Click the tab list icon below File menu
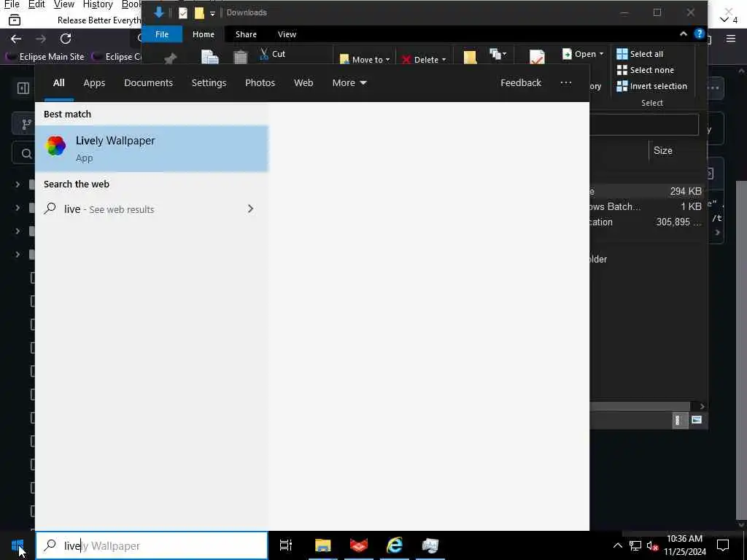This screenshot has height=560, width=747. pos(15,20)
